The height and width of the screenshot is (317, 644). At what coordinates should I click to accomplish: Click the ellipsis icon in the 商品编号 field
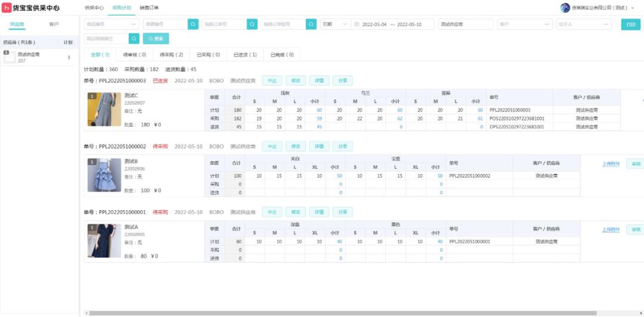[x=133, y=24]
